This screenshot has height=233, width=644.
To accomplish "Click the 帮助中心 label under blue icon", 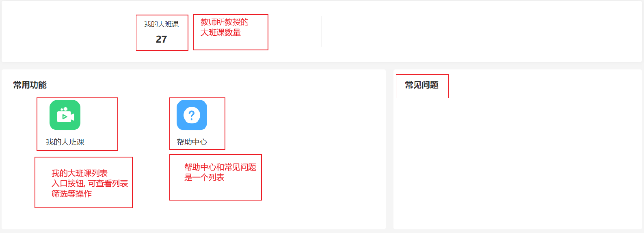I will click(192, 142).
